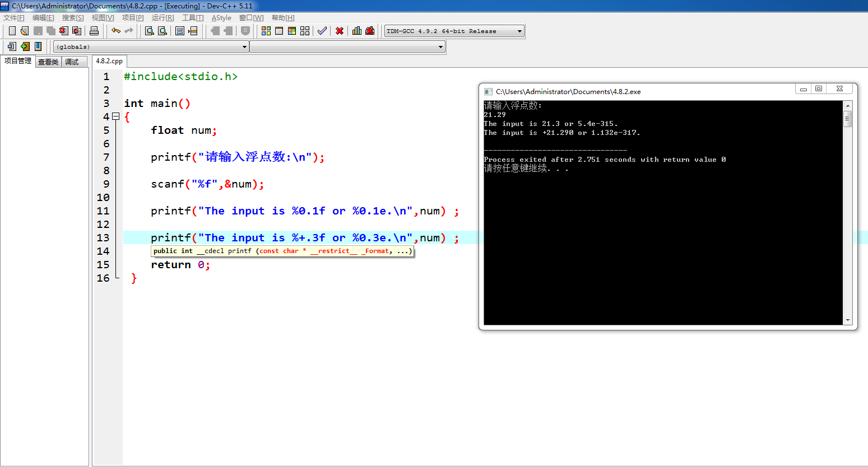The image size is (868, 467).
Task: Click the Rebuild All grid icon
Action: [305, 31]
